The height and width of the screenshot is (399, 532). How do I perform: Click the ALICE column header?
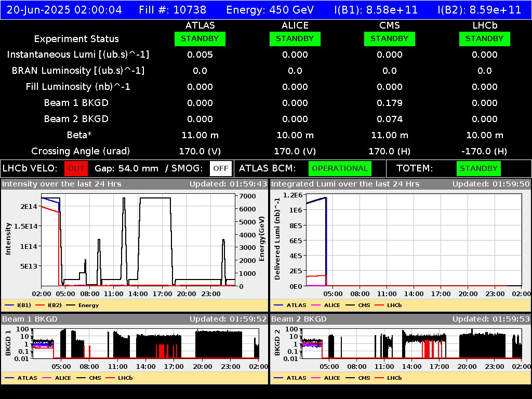click(x=295, y=25)
